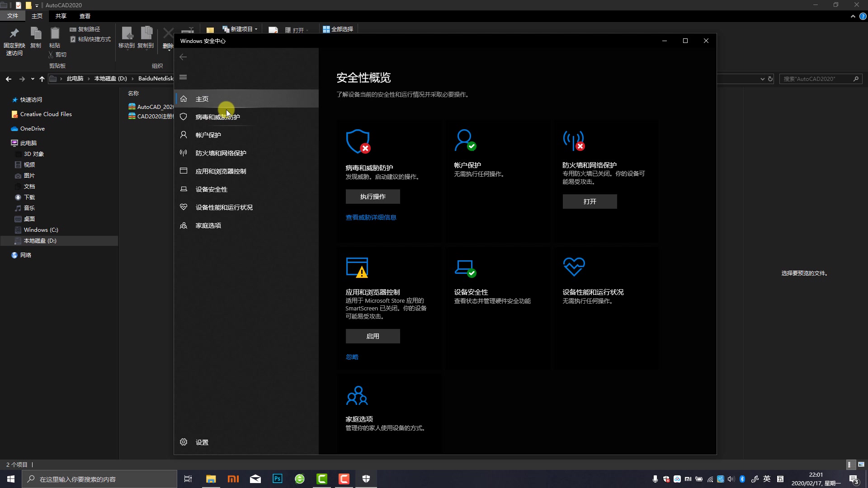Click 剪切 in the Explorer ribbon
This screenshot has height=488, width=868.
pos(57,55)
